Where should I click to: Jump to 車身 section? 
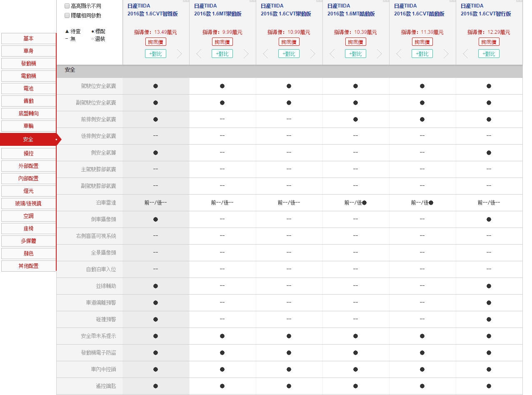28,51
